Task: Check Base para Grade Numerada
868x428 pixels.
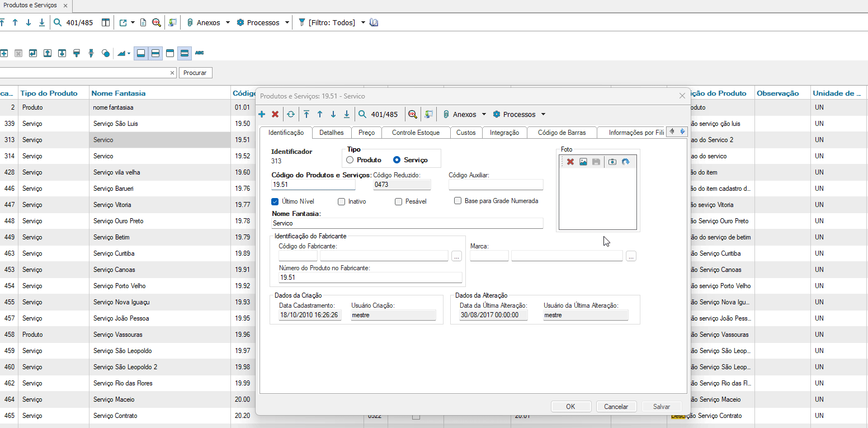Action: coord(457,200)
